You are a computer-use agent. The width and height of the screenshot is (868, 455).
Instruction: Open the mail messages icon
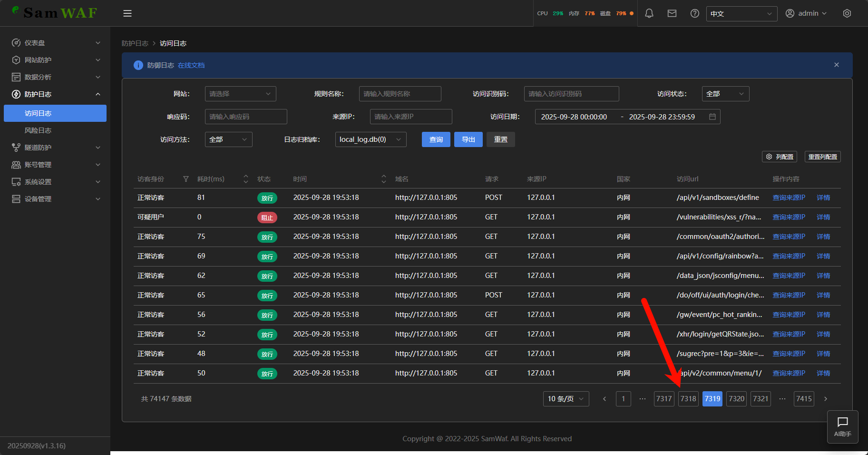coord(672,13)
